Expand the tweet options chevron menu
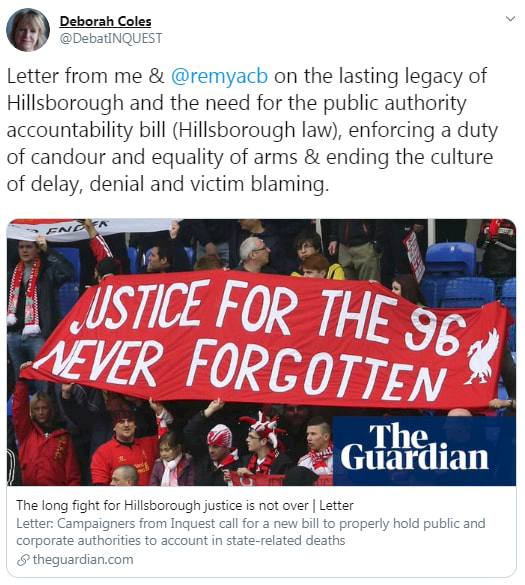This screenshot has width=525, height=585. coord(510,19)
